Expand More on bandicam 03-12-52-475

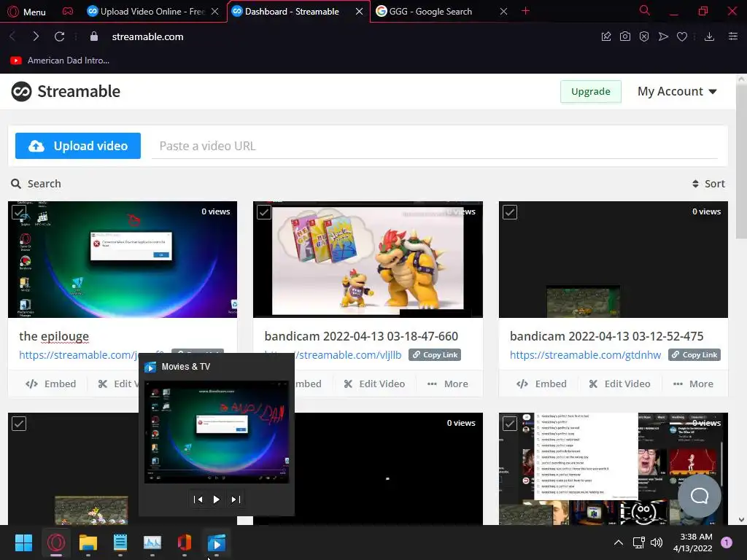coord(693,384)
